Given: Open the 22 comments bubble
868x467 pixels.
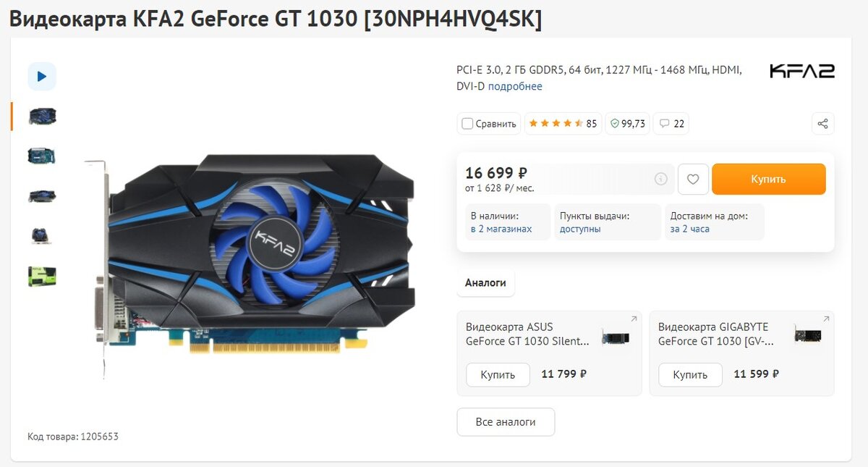Looking at the screenshot, I should (671, 124).
